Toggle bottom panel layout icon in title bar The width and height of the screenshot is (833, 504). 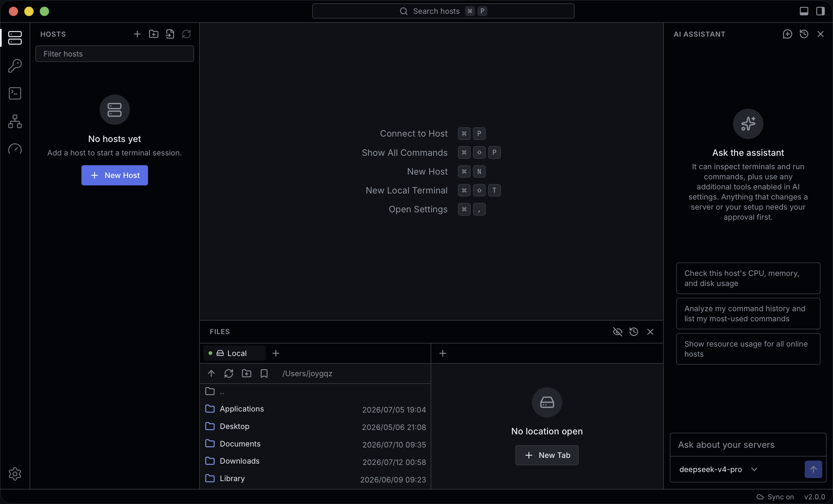(804, 11)
